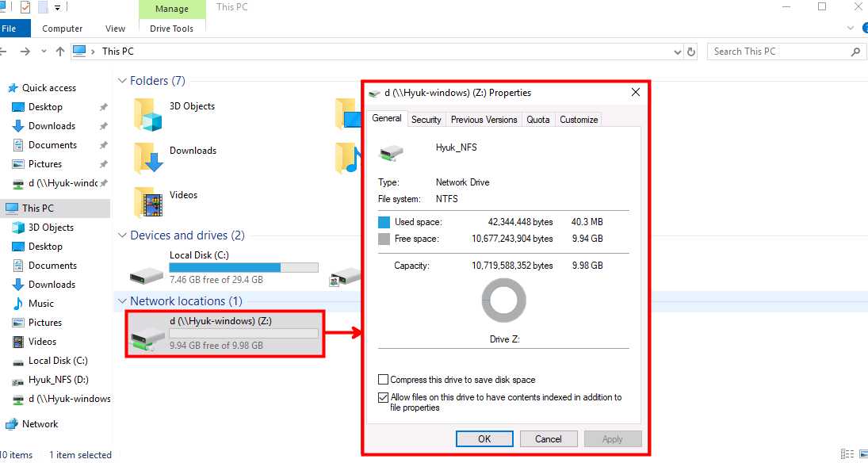The height and width of the screenshot is (463, 868).
Task: Select the General tab in Properties
Action: pos(387,118)
